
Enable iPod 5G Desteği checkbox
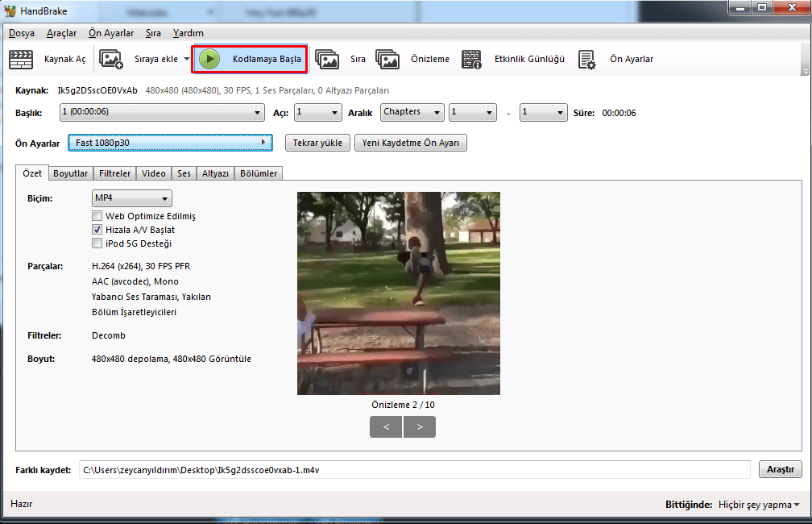[x=97, y=243]
